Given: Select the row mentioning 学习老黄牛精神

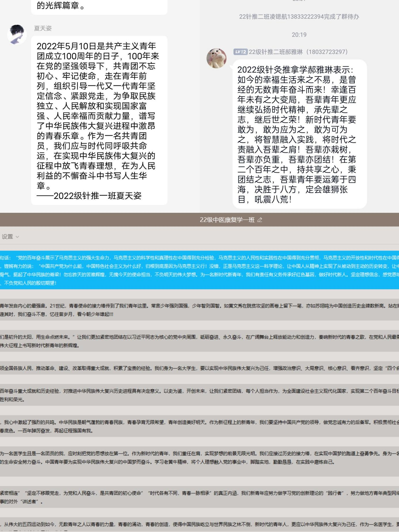Looking at the screenshot, I should [x=199, y=458].
